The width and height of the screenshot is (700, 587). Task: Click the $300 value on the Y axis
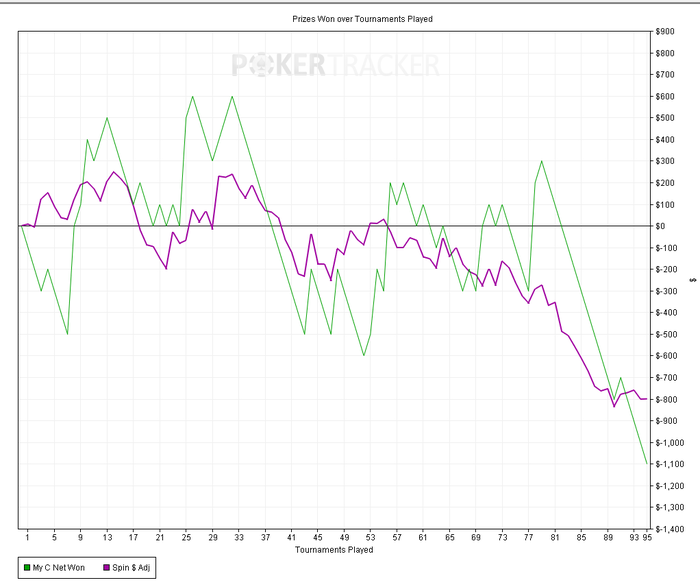(665, 161)
